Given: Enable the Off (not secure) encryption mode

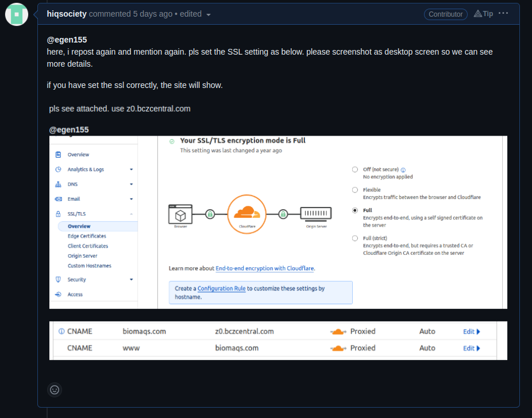Looking at the screenshot, I should point(355,170).
